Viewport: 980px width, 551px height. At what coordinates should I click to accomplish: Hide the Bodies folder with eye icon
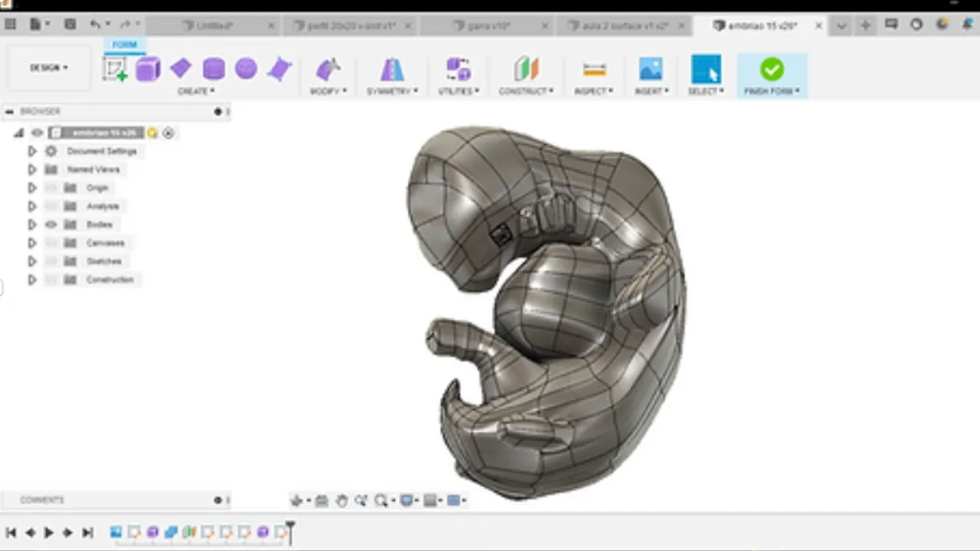[51, 225]
